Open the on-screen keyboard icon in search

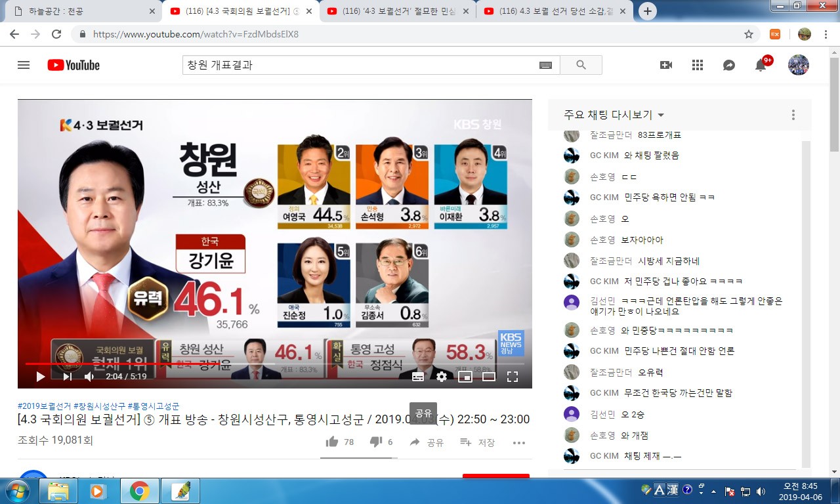[545, 65]
